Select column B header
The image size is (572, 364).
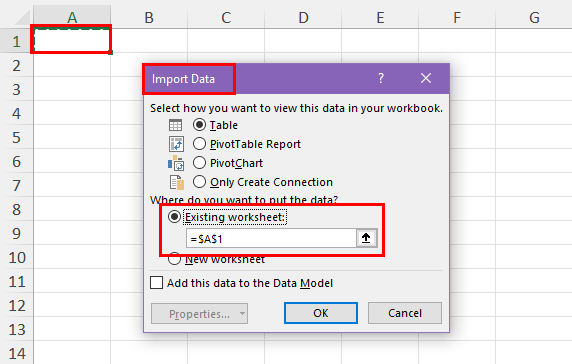tap(149, 17)
